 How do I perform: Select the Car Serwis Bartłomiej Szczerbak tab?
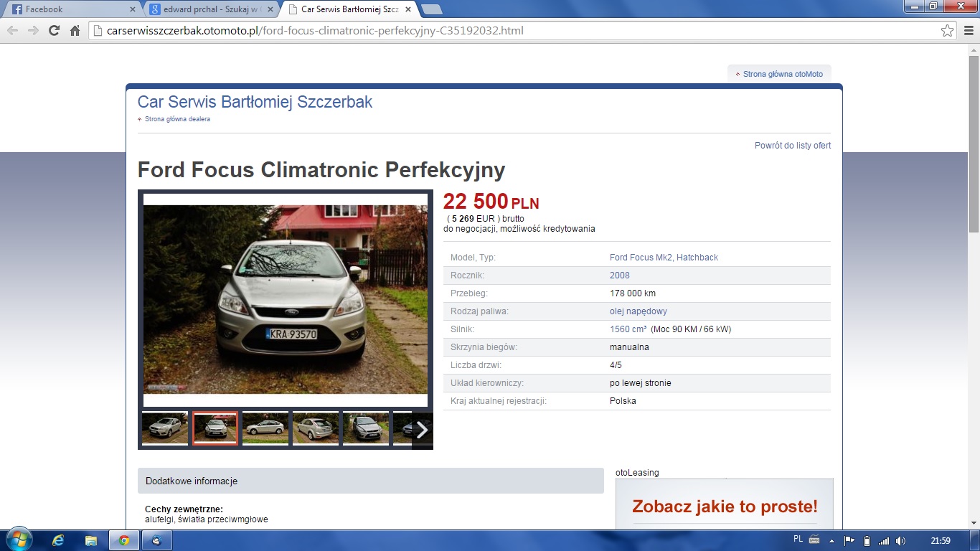pyautogui.click(x=349, y=9)
